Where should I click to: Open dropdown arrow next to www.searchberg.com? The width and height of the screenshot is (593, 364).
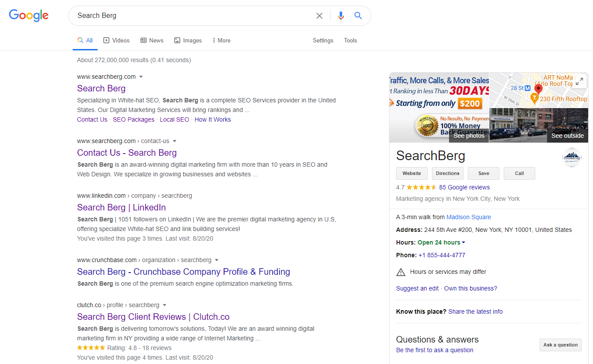(141, 77)
